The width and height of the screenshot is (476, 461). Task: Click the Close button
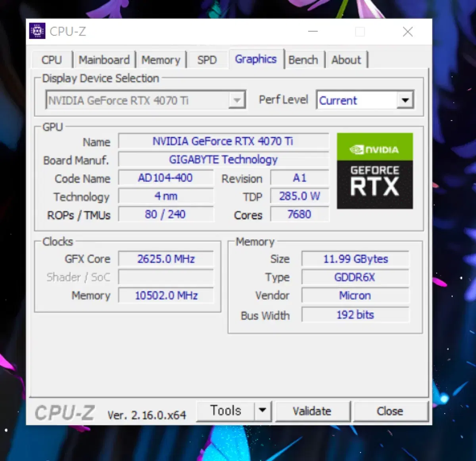[390, 411]
